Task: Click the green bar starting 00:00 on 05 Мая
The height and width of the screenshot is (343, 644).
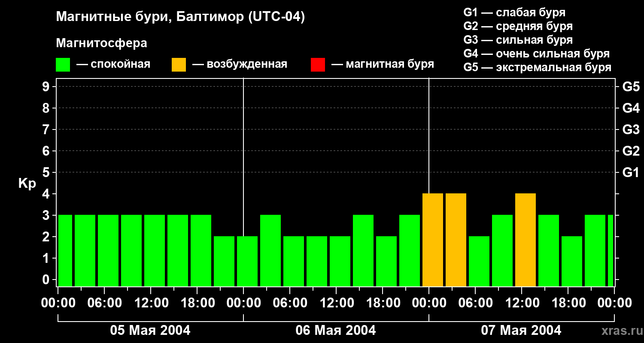Action: coord(65,251)
